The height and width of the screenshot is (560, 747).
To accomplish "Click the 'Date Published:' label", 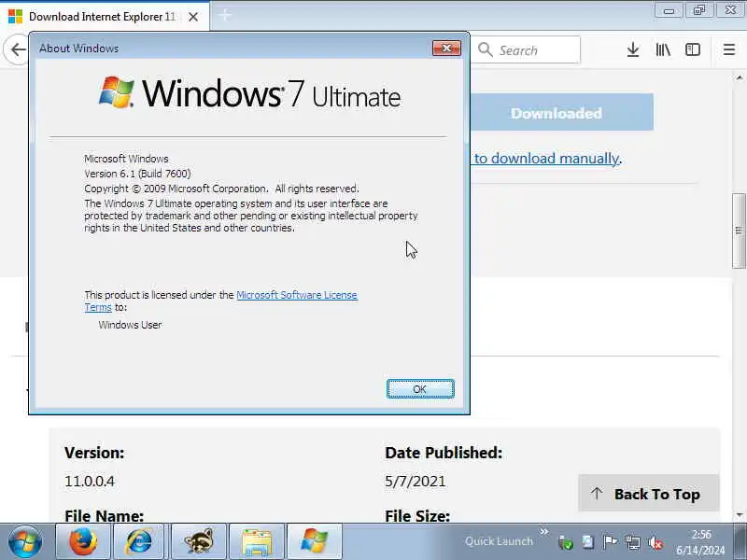I will point(444,453).
